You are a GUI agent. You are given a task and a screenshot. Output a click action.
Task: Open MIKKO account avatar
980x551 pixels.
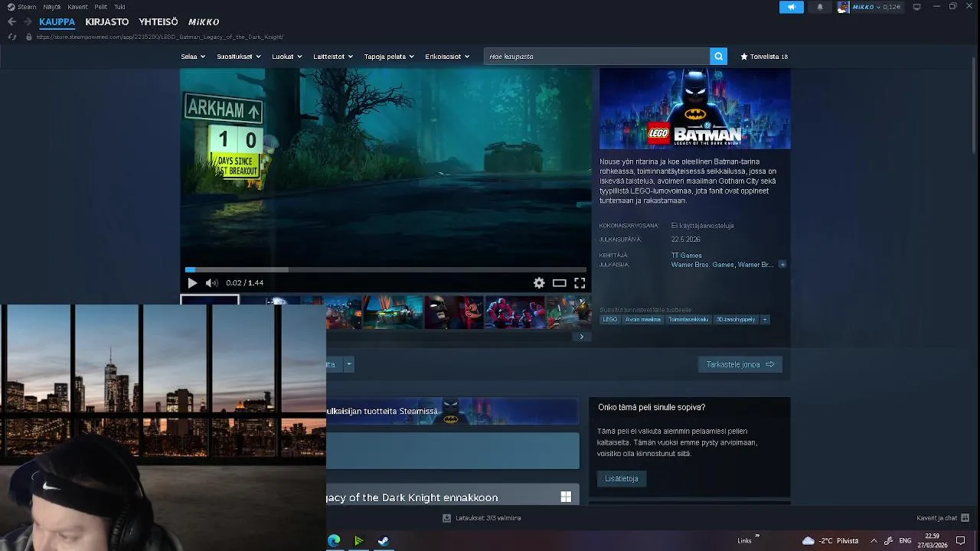pyautogui.click(x=843, y=7)
